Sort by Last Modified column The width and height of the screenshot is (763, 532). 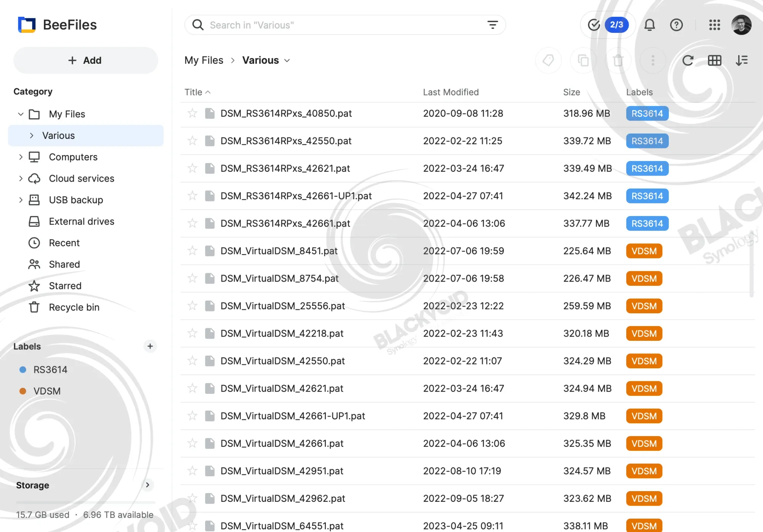point(451,92)
